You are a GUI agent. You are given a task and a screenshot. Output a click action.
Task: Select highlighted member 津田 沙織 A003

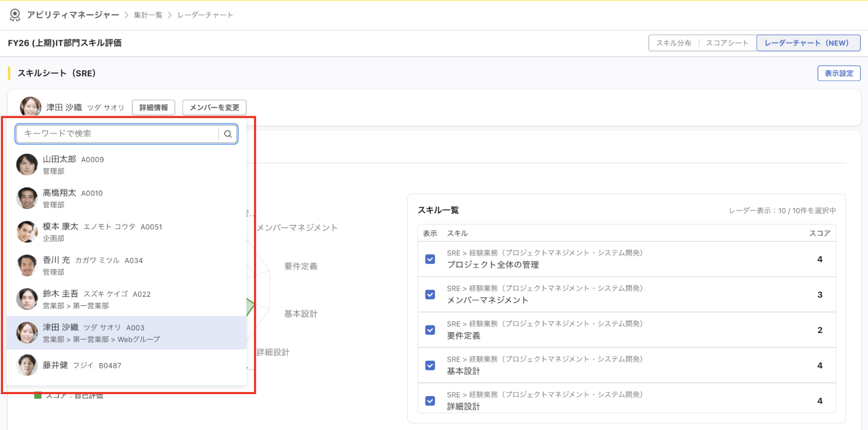pyautogui.click(x=127, y=333)
